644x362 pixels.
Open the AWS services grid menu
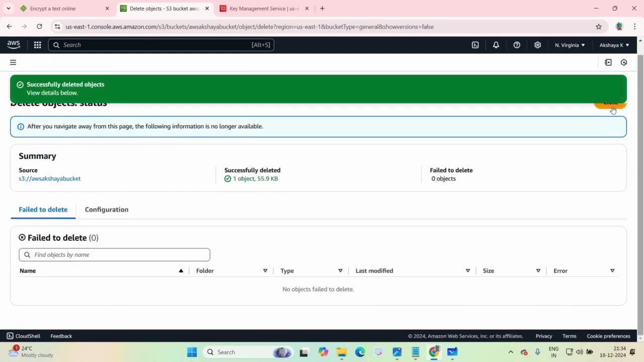click(37, 45)
